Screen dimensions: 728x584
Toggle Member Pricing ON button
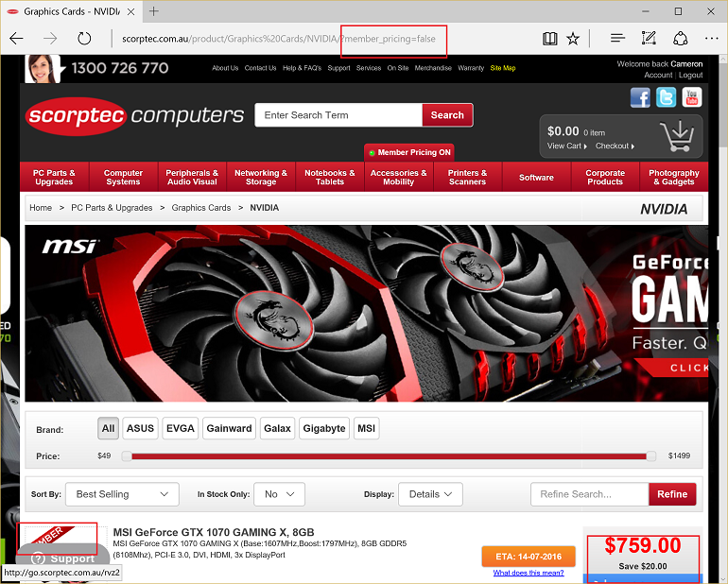point(409,152)
